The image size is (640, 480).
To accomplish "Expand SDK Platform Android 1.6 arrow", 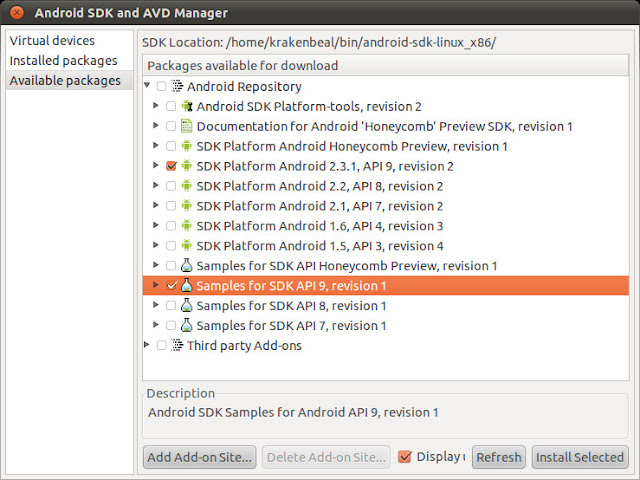I will click(x=156, y=225).
